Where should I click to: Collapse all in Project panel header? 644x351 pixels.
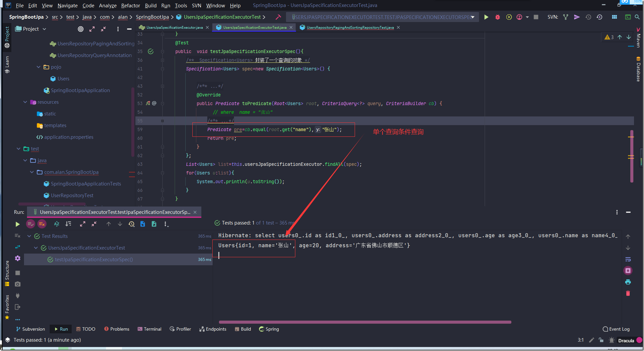[x=103, y=29]
